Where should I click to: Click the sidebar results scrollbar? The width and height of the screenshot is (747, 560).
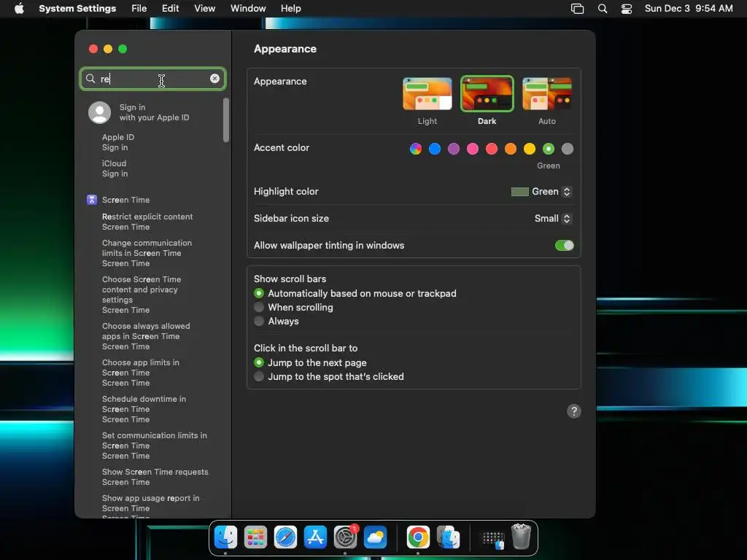226,120
